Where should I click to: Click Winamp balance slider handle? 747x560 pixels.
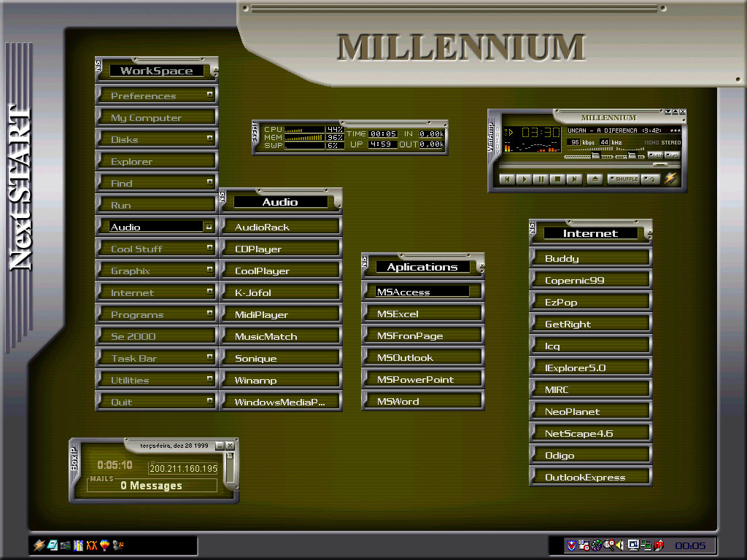click(x=632, y=156)
